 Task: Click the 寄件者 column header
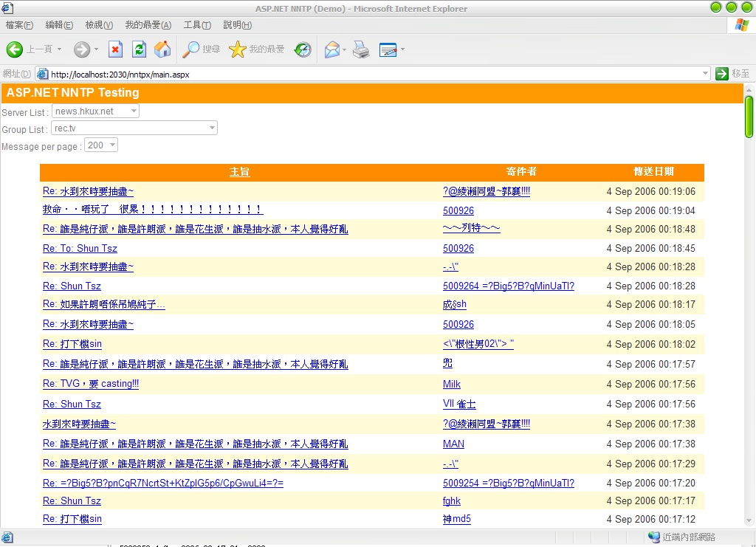coord(521,171)
